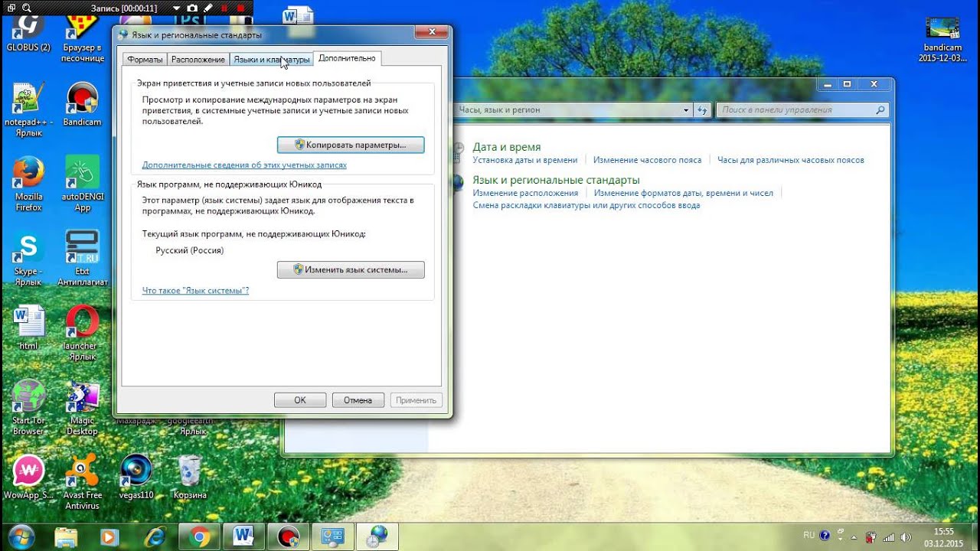Show hidden system tray icons
The image size is (980, 551).
pyautogui.click(x=855, y=536)
